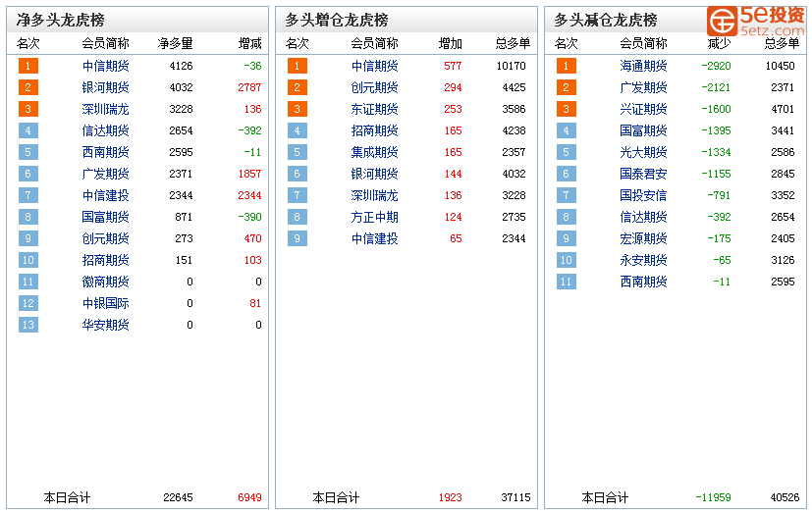Viewport: 812px width, 514px height.
Task: Open the 光大期货 member link
Action: pos(644,153)
